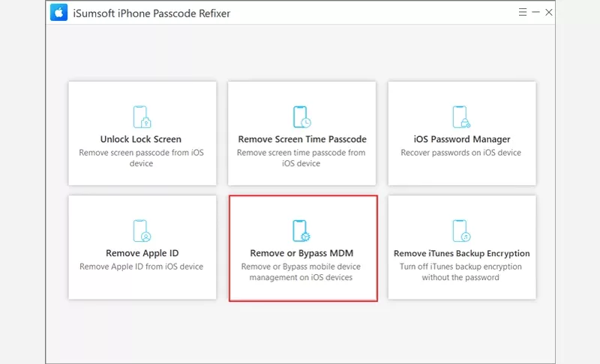Click the Remove Apple ID phone icon
This screenshot has width=600, height=364.
click(x=142, y=231)
